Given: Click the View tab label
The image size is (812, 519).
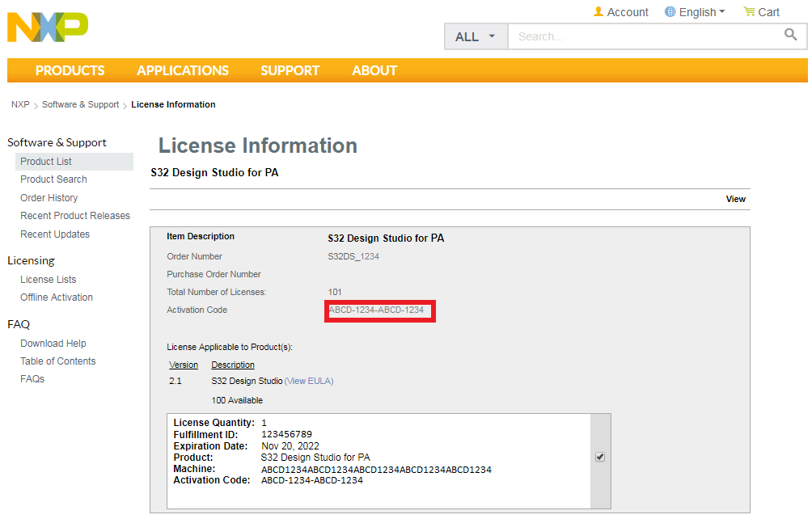Looking at the screenshot, I should 735,199.
